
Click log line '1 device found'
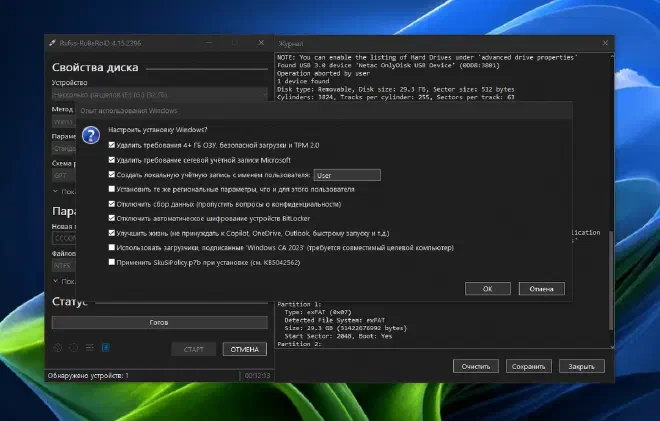[x=303, y=81]
